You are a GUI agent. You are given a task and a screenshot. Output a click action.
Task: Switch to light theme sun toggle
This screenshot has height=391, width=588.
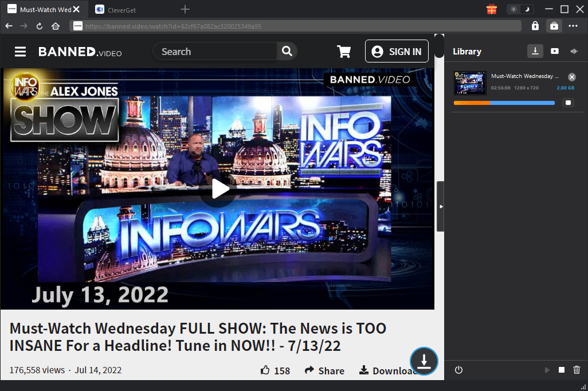(513, 9)
